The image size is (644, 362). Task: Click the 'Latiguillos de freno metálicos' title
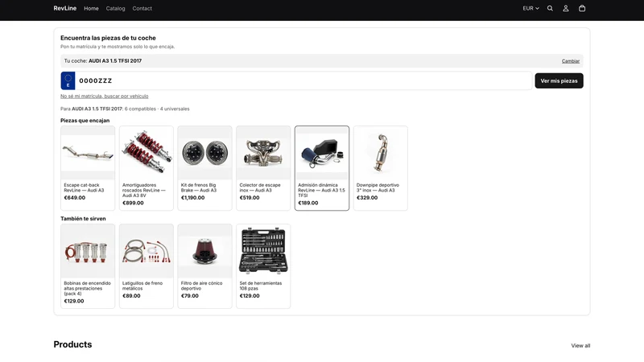pyautogui.click(x=142, y=286)
